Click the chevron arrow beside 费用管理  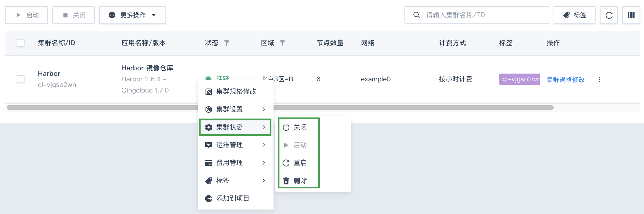click(x=264, y=163)
